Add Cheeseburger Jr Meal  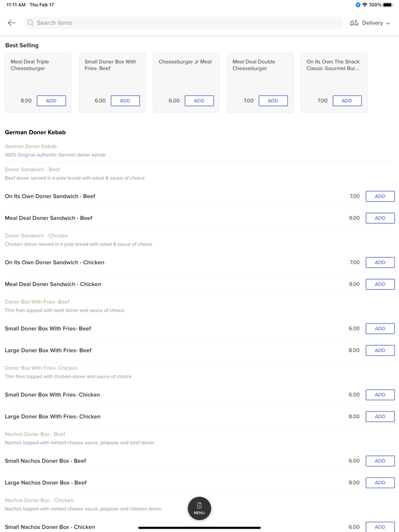199,101
